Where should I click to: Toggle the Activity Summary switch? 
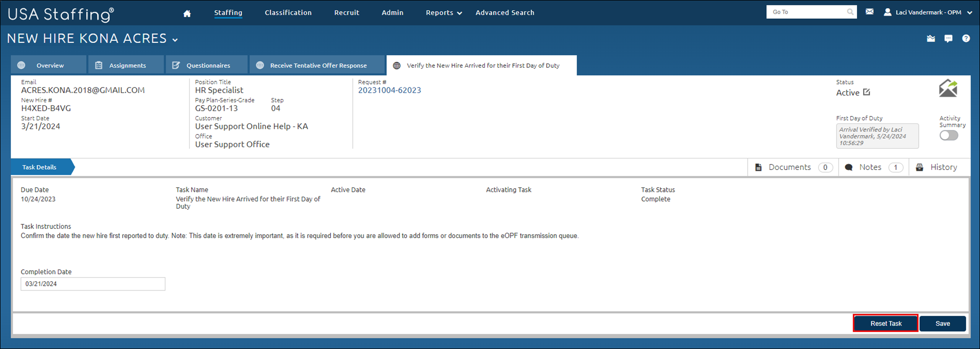[x=949, y=136]
